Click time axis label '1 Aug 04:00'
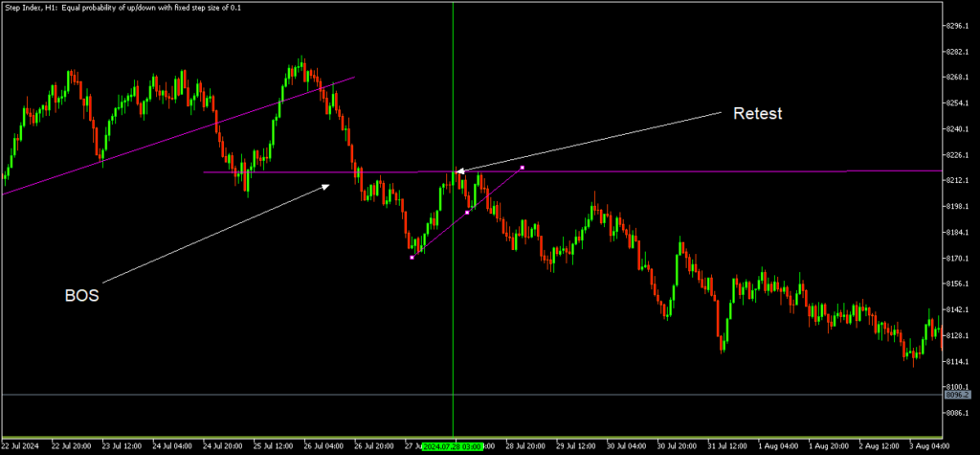980x455 pixels. pos(779,447)
